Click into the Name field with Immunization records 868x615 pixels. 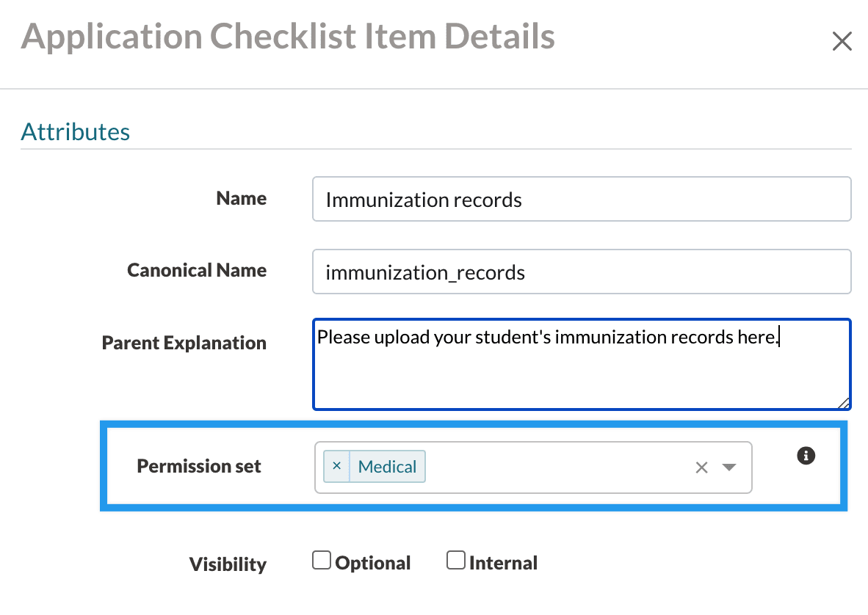[x=581, y=199]
